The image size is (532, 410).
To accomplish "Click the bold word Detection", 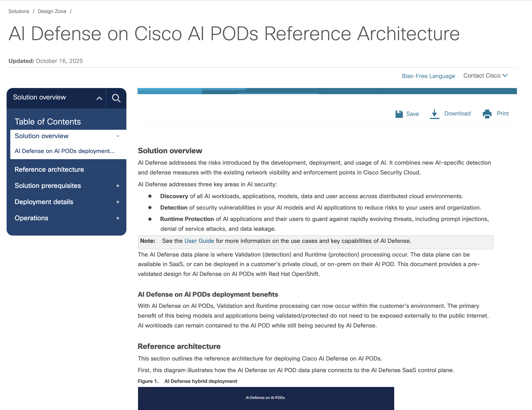I will pos(174,208).
